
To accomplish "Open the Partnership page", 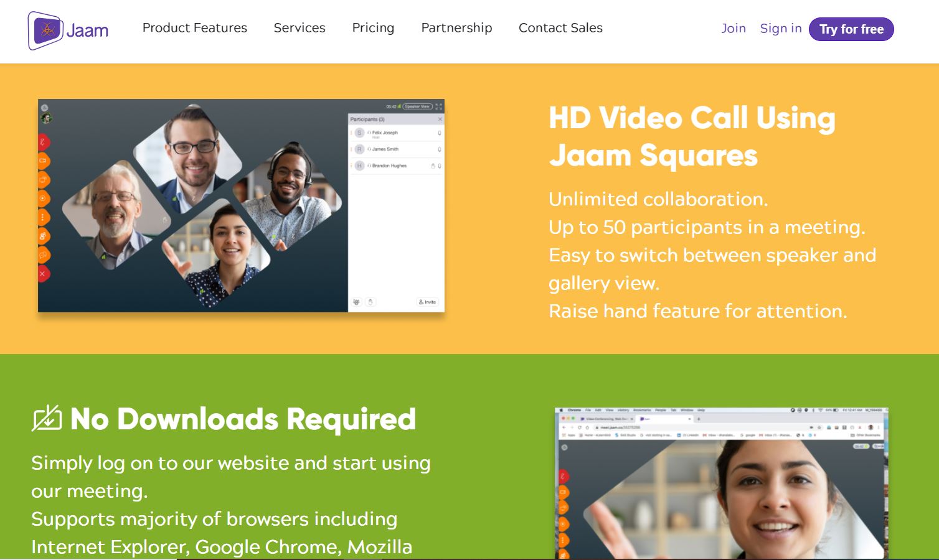I will 456,28.
